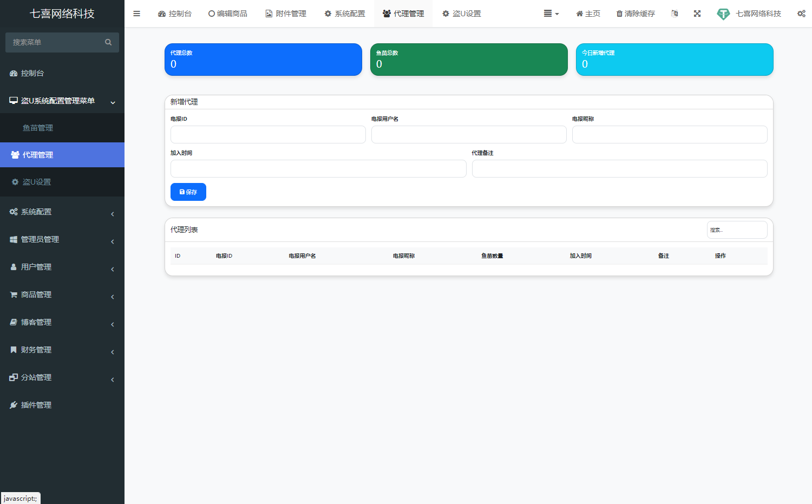
Task: Toggle the 代理管理 sidebar highlight item
Action: (37, 155)
